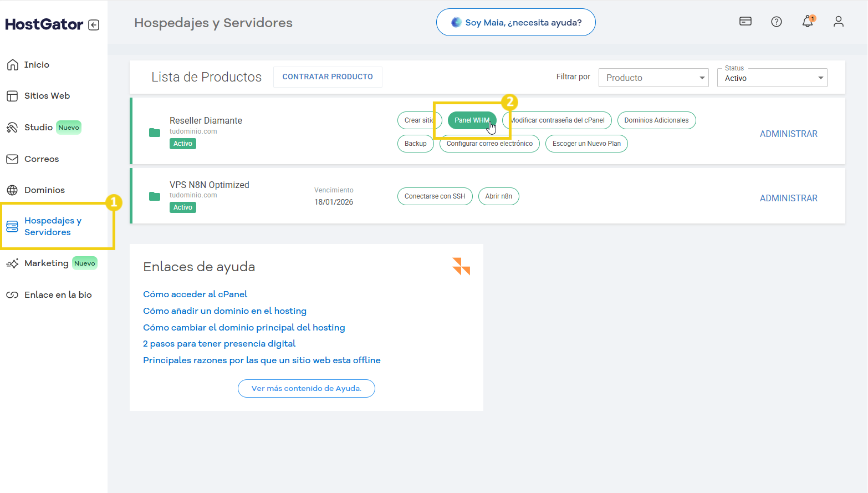Image resolution: width=868 pixels, height=493 pixels.
Task: Click the Studio rocket icon
Action: click(x=12, y=128)
